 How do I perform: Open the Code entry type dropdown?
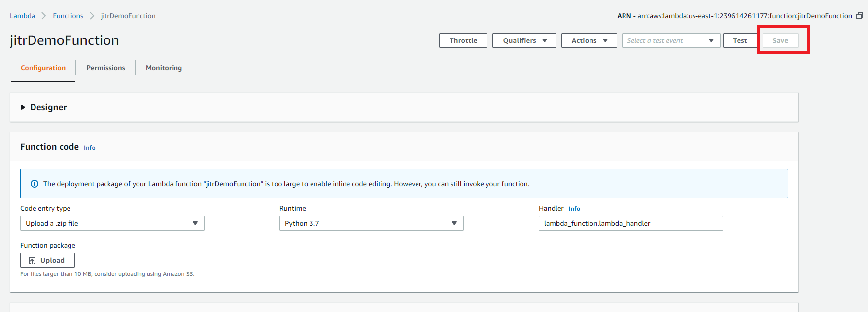112,223
